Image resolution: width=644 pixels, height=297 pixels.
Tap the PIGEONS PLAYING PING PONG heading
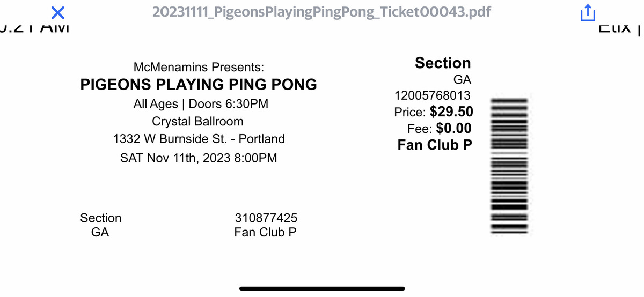point(199,85)
